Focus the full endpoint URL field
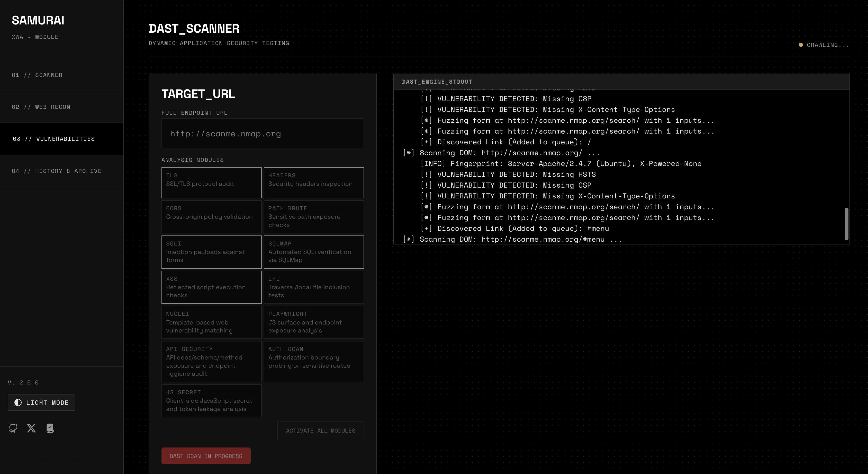The width and height of the screenshot is (868, 474). point(263,134)
